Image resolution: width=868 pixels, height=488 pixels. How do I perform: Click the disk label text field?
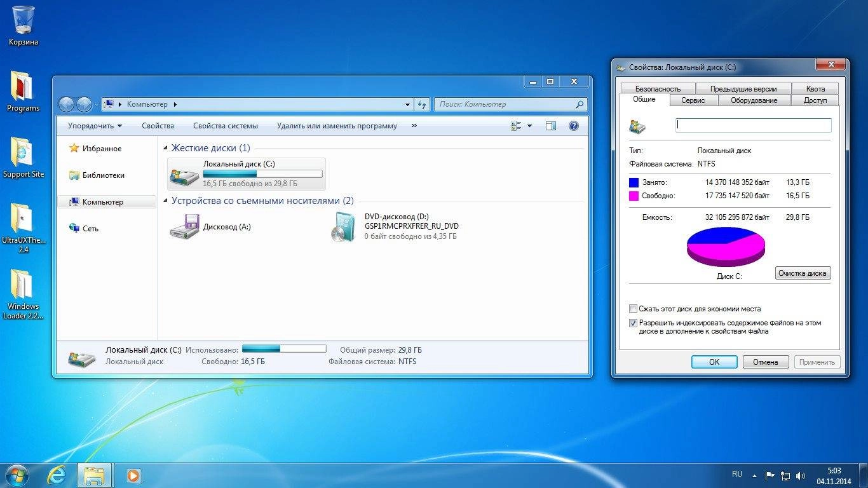click(753, 125)
